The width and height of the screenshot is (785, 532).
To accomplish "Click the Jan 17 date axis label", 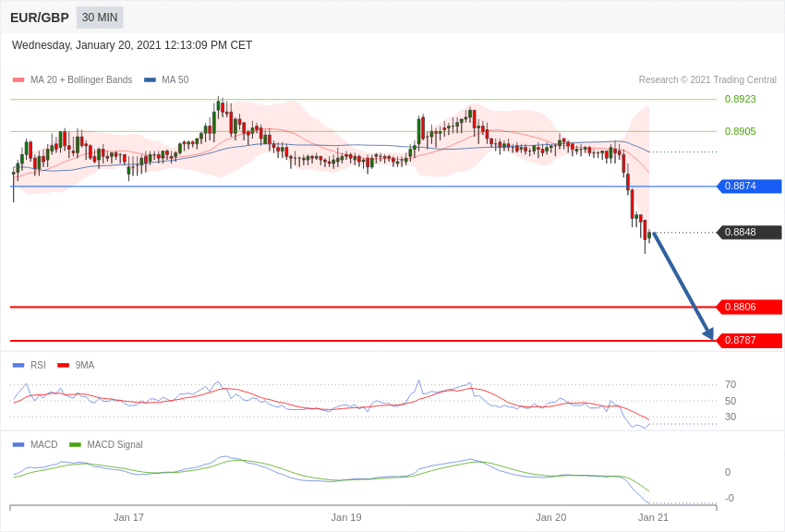I will pyautogui.click(x=128, y=517).
